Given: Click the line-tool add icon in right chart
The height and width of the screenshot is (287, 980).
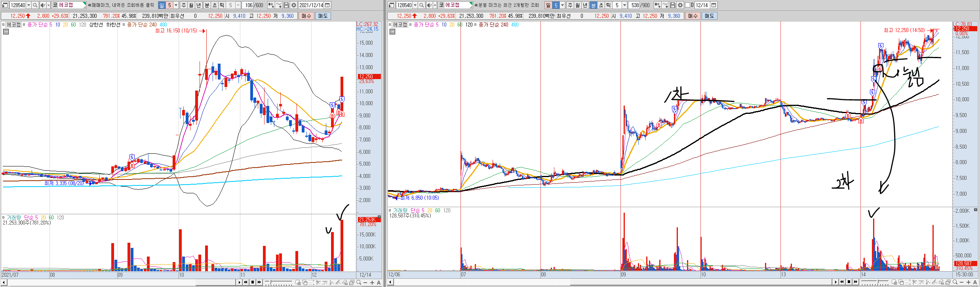Looking at the screenshot, I should click(665, 5).
